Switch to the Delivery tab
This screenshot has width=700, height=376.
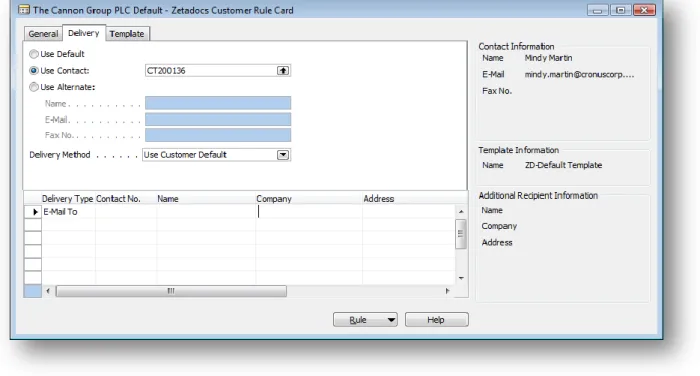pos(83,33)
